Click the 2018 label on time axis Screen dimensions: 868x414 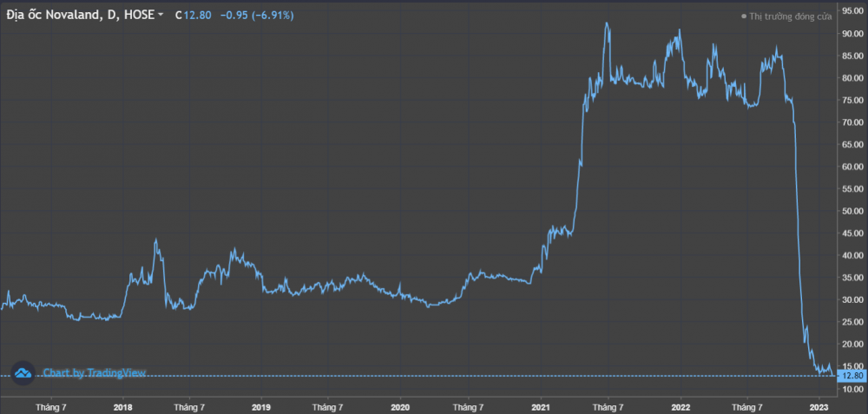click(122, 405)
